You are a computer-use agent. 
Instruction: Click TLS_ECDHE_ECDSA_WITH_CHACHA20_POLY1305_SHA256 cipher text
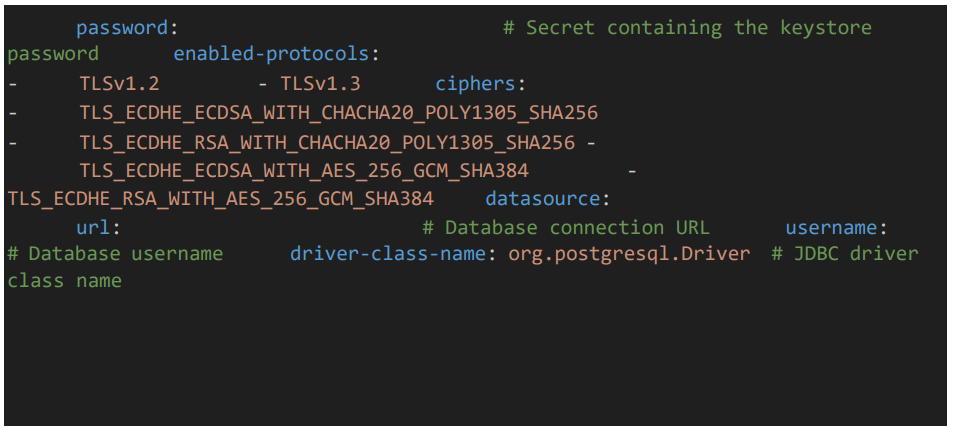(x=339, y=113)
